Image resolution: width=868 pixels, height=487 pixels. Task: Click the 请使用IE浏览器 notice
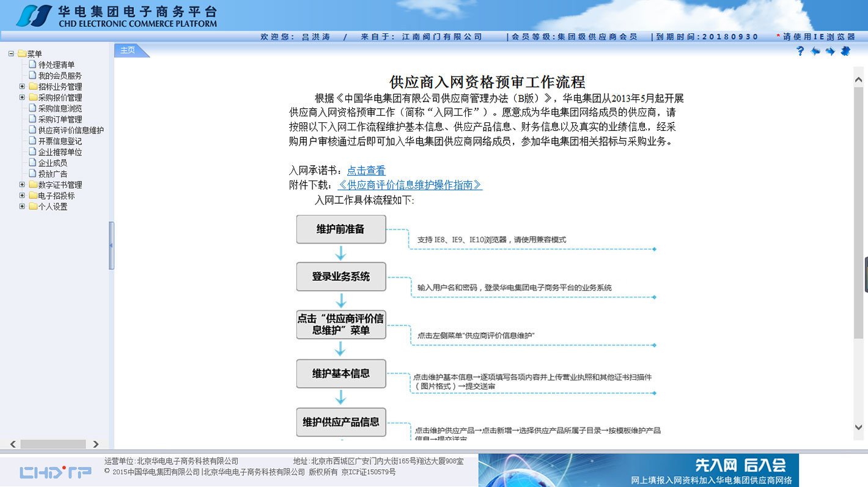click(819, 37)
